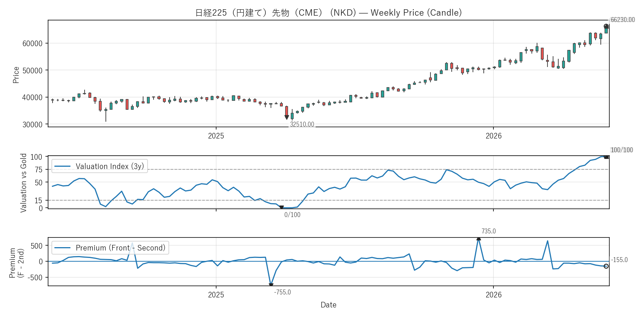Click the down-triangle marker at the price low
The height and width of the screenshot is (316, 644).
point(287,117)
